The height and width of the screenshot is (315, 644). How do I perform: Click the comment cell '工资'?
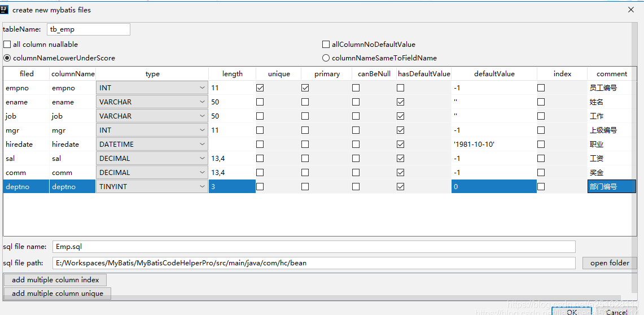tap(612, 158)
